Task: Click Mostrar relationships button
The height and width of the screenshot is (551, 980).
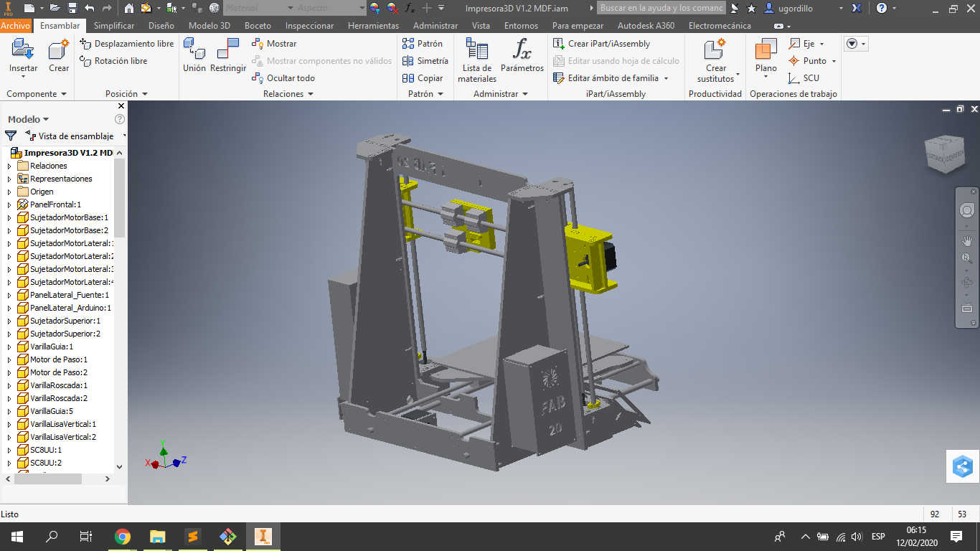Action: pyautogui.click(x=274, y=44)
